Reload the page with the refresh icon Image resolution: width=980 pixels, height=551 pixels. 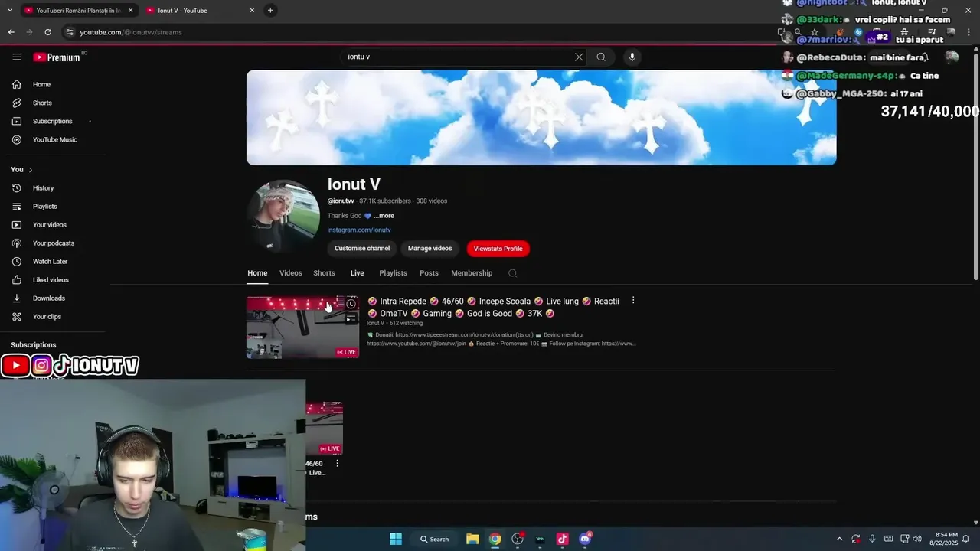47,32
